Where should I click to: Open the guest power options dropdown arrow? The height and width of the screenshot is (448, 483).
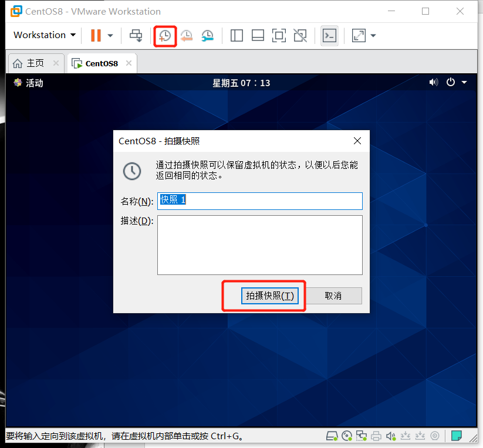pyautogui.click(x=464, y=82)
